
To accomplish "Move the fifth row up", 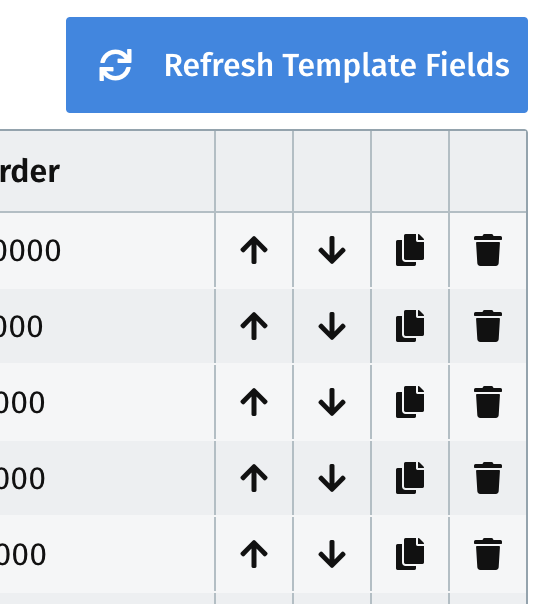I will 254,554.
